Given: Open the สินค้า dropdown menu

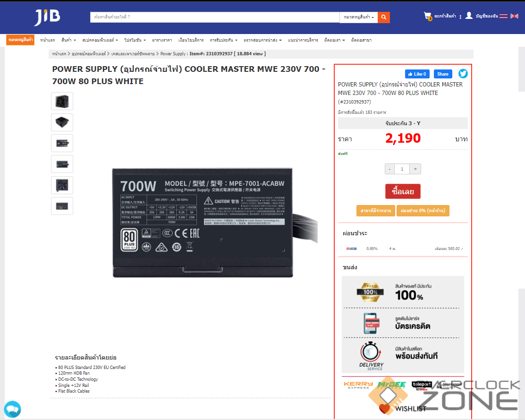Looking at the screenshot, I should pos(68,40).
